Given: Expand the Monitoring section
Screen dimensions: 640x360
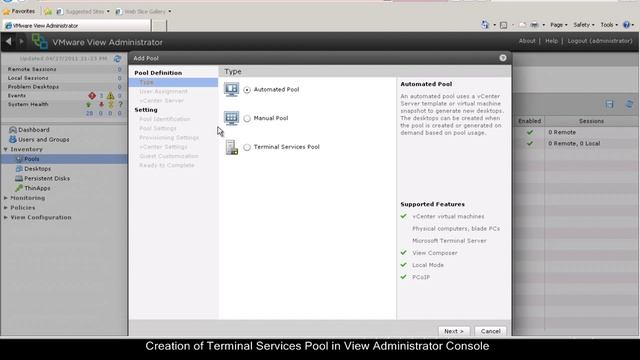Looking at the screenshot, I should point(6,198).
